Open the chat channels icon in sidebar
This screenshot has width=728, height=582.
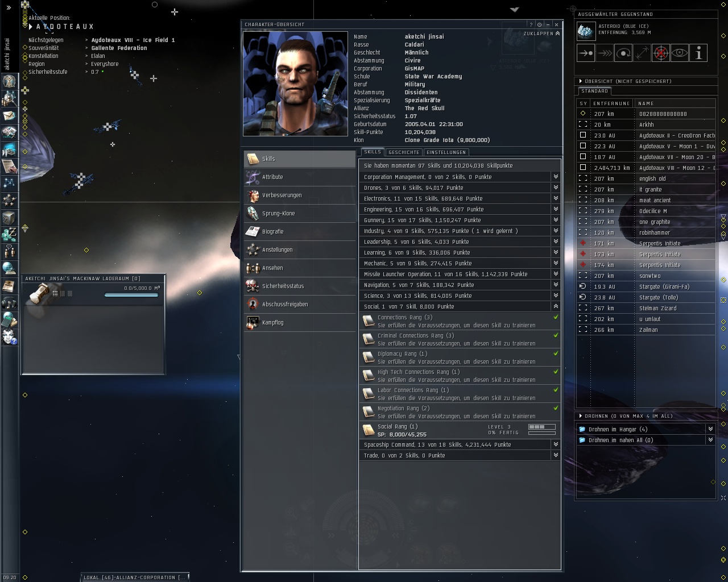(9, 251)
